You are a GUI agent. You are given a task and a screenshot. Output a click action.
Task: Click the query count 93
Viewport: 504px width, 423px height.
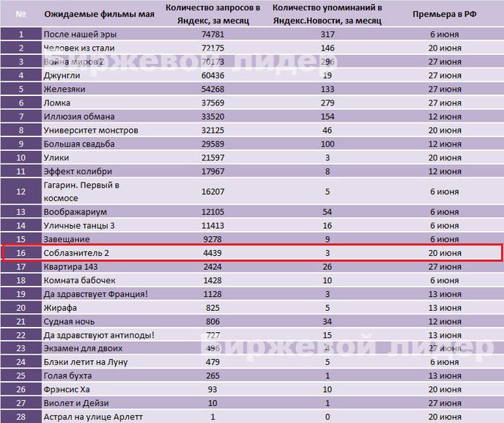tap(212, 389)
